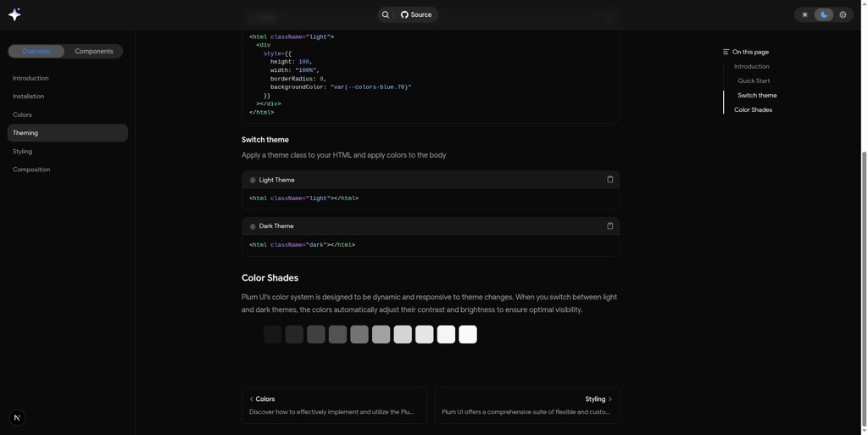The height and width of the screenshot is (435, 868).
Task: Choose system theme via the gear icon
Action: click(843, 15)
